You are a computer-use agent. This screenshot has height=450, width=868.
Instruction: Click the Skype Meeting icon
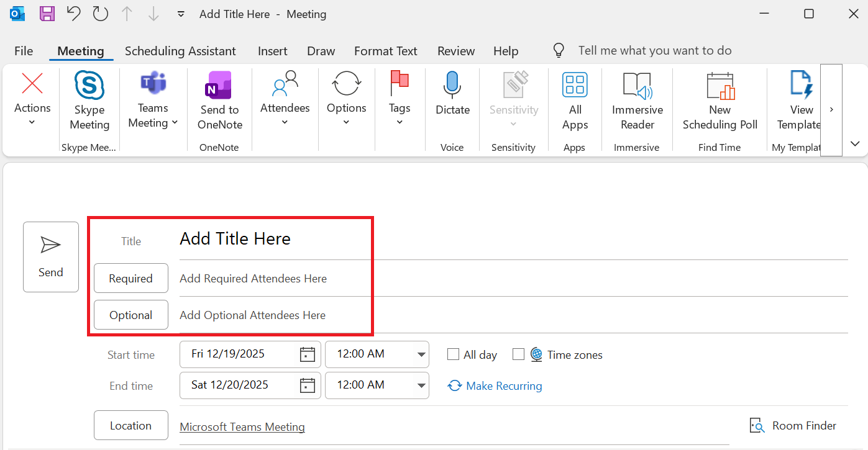click(89, 86)
